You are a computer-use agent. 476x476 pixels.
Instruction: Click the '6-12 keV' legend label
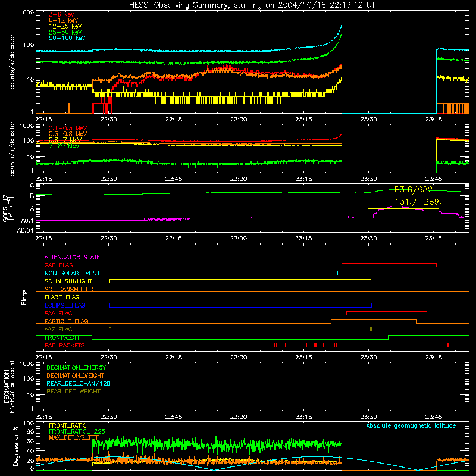tap(63, 20)
